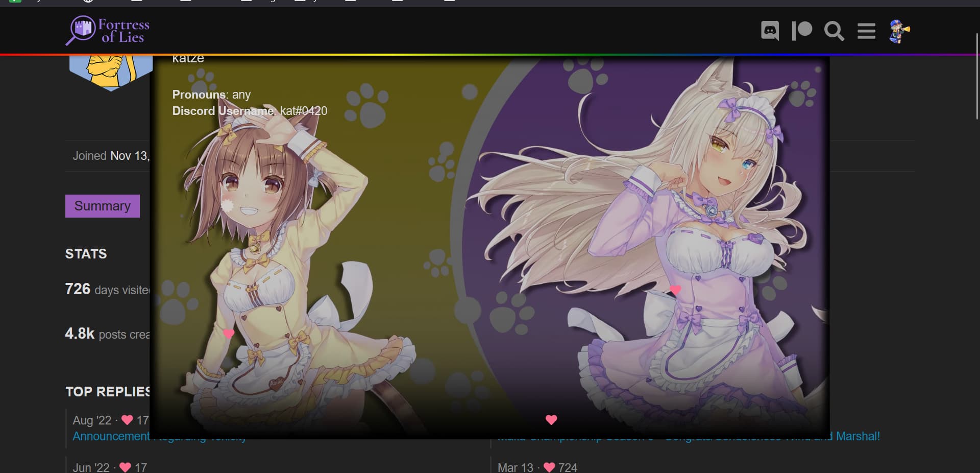This screenshot has height=473, width=980.
Task: Click the heart icon beside Mar 13 entry
Action: point(549,467)
